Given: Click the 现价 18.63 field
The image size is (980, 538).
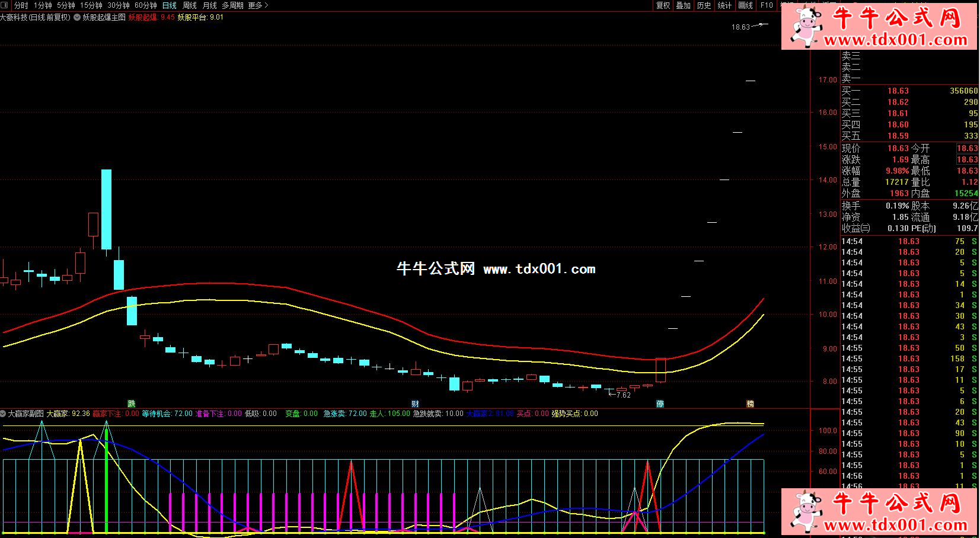Looking at the screenshot, I should pyautogui.click(x=875, y=148).
